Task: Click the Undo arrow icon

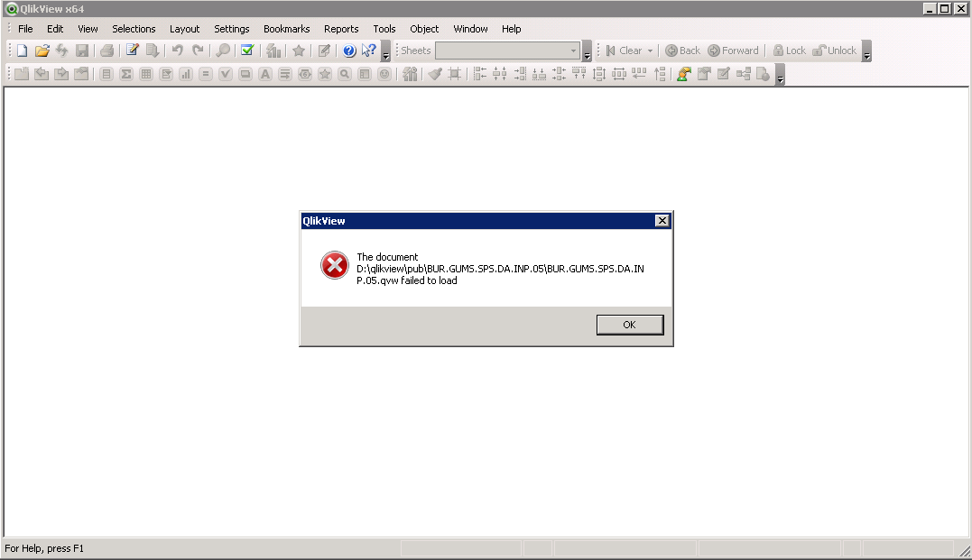Action: (178, 50)
